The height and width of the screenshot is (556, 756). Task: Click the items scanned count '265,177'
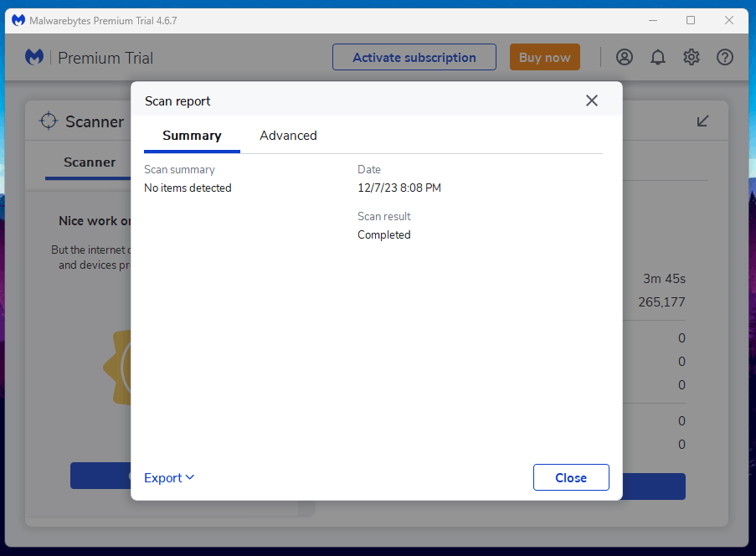coord(661,302)
